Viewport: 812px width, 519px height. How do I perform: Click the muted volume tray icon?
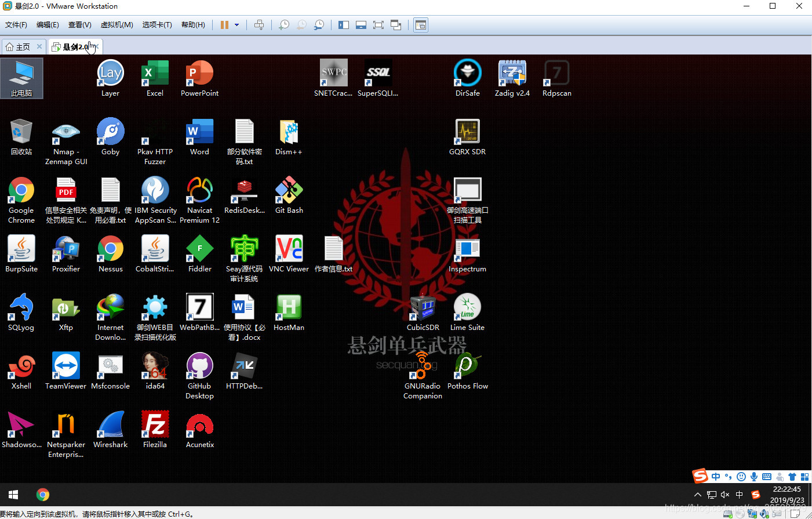pos(725,495)
